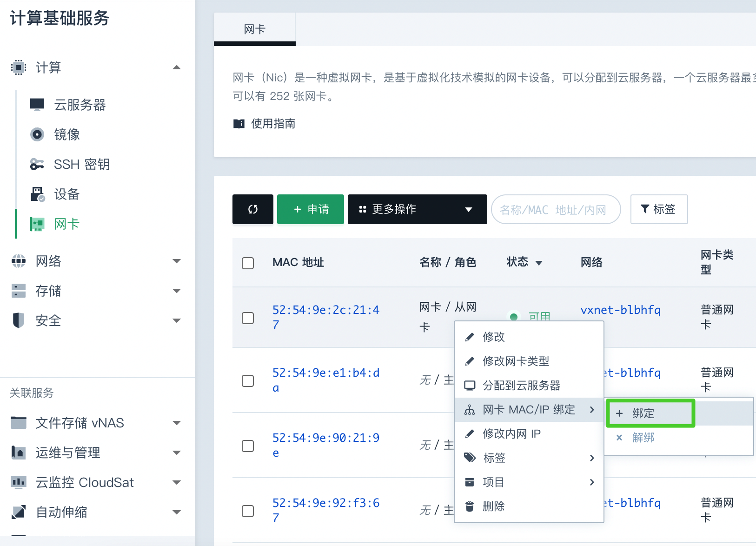Click the 存储 storage icon

(x=19, y=291)
